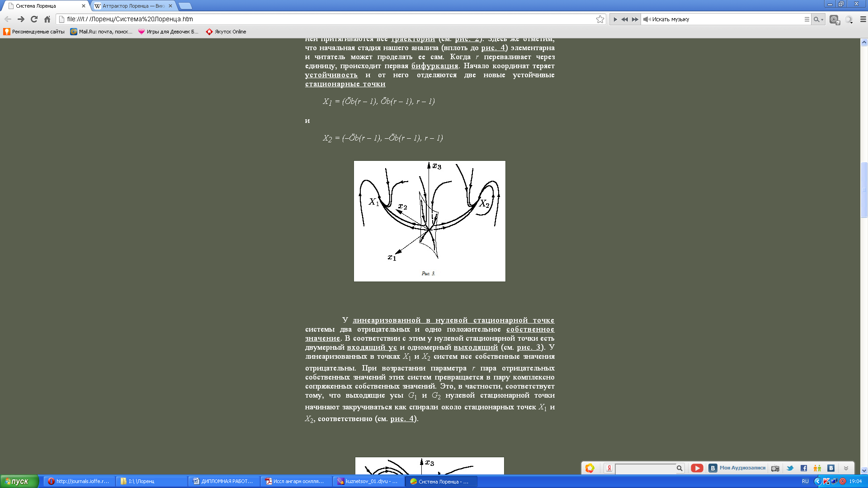Open the Mail.Ru agent extension icon

click(x=835, y=19)
